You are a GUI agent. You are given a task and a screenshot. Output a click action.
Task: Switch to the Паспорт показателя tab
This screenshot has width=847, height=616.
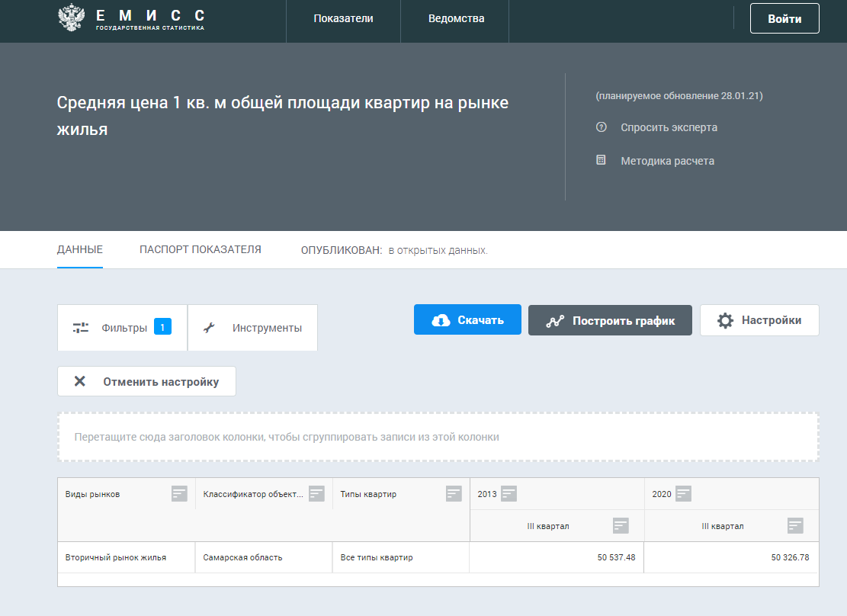coord(200,249)
